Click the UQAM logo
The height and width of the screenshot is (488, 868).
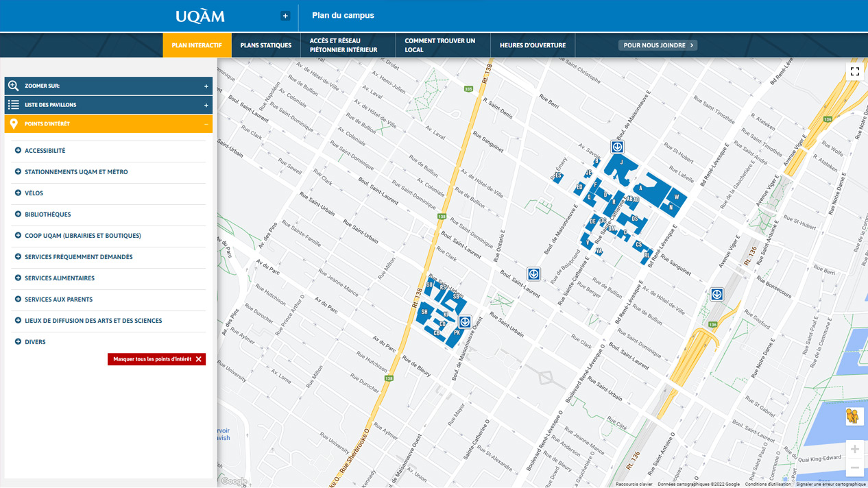[x=200, y=16]
